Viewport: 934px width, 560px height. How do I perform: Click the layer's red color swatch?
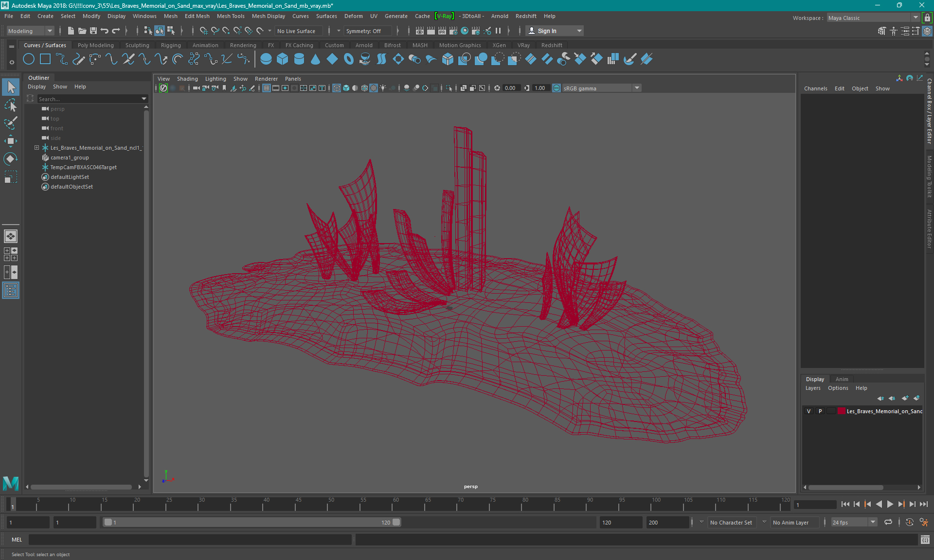coord(841,411)
